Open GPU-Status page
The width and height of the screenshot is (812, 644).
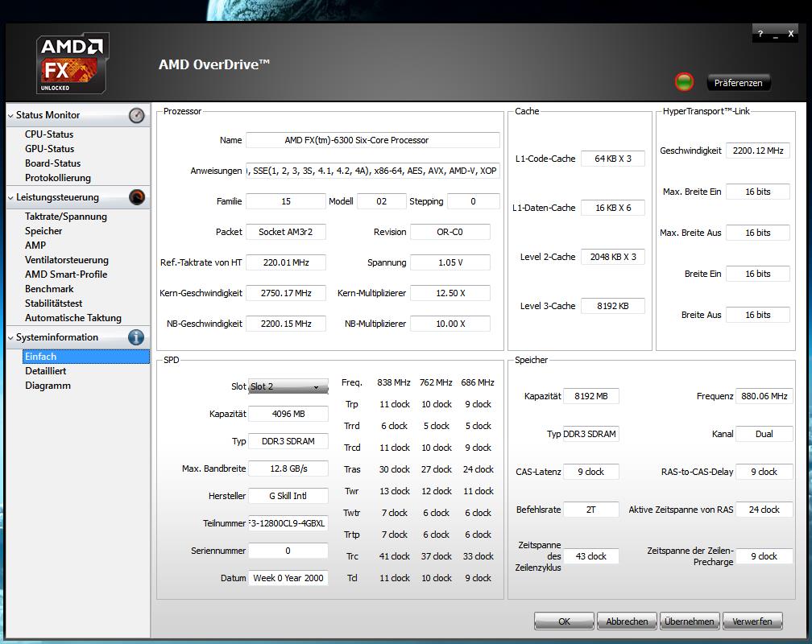[50, 149]
